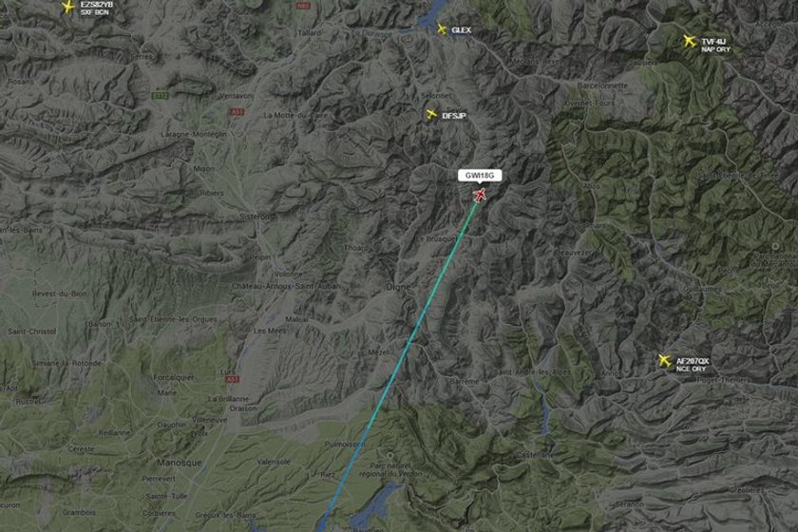Click the NCE ORY route text

692,370
